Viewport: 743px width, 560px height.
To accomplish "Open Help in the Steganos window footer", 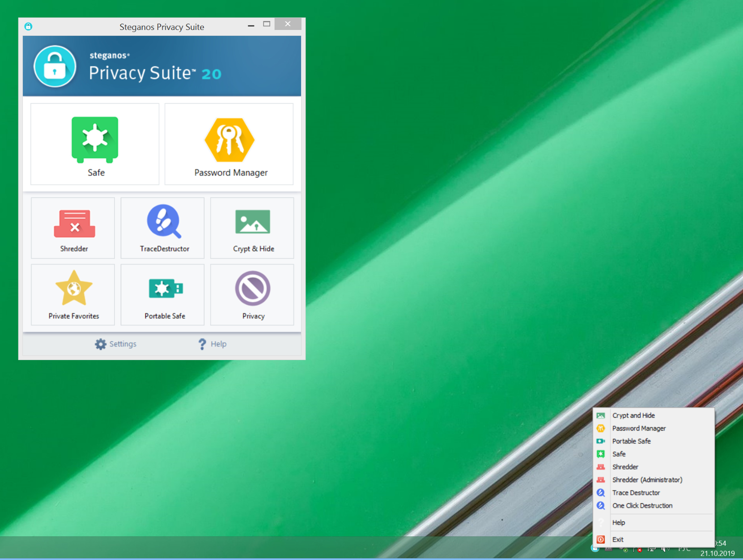I will click(x=212, y=344).
